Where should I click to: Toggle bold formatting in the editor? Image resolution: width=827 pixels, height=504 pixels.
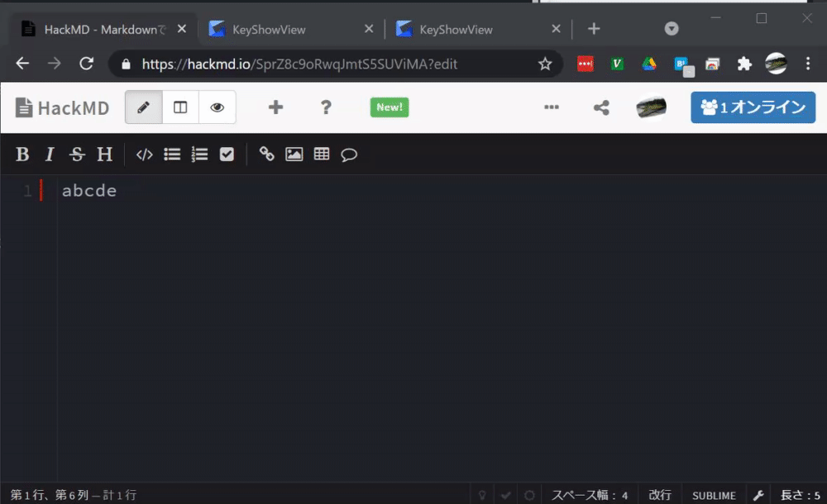coord(22,154)
